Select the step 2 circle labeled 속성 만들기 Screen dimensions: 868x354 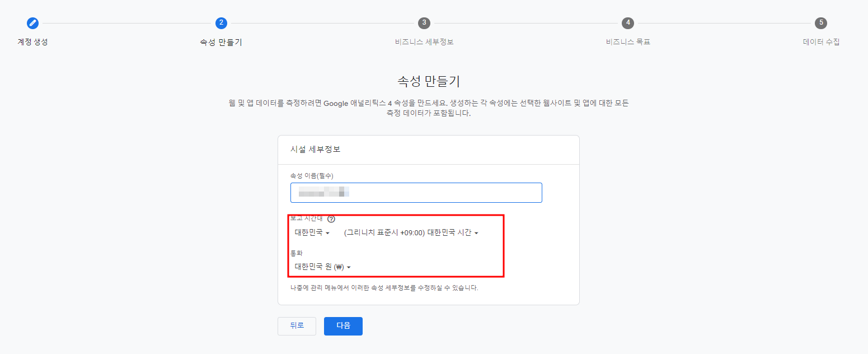coord(220,23)
